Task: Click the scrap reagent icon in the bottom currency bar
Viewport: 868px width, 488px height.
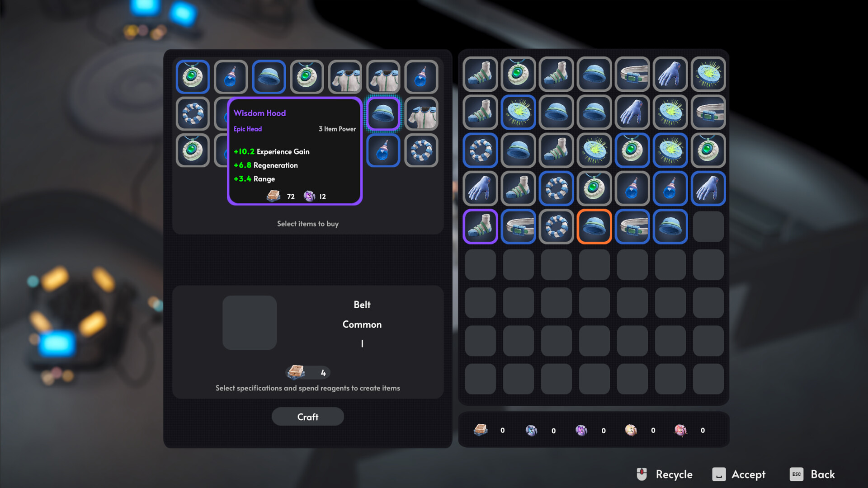Action: tap(481, 430)
